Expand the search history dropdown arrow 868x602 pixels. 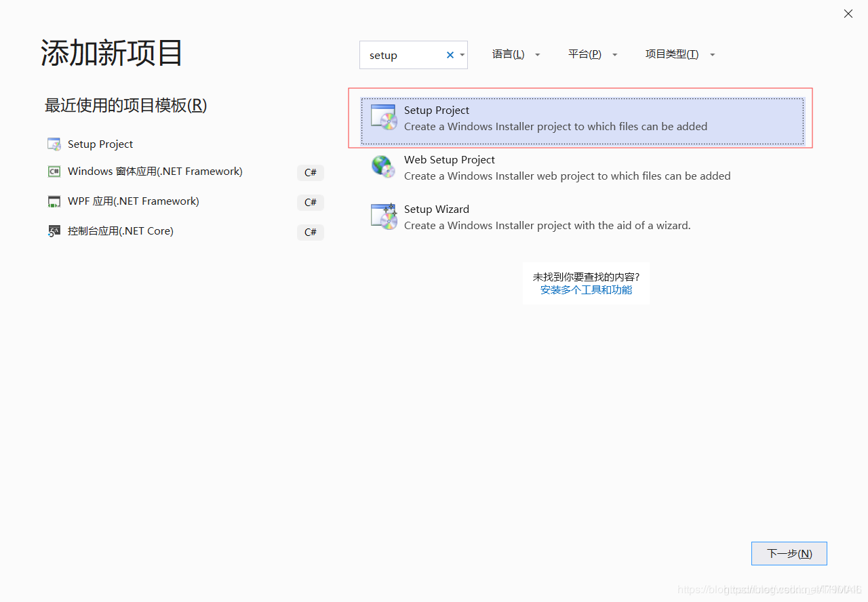pos(462,55)
